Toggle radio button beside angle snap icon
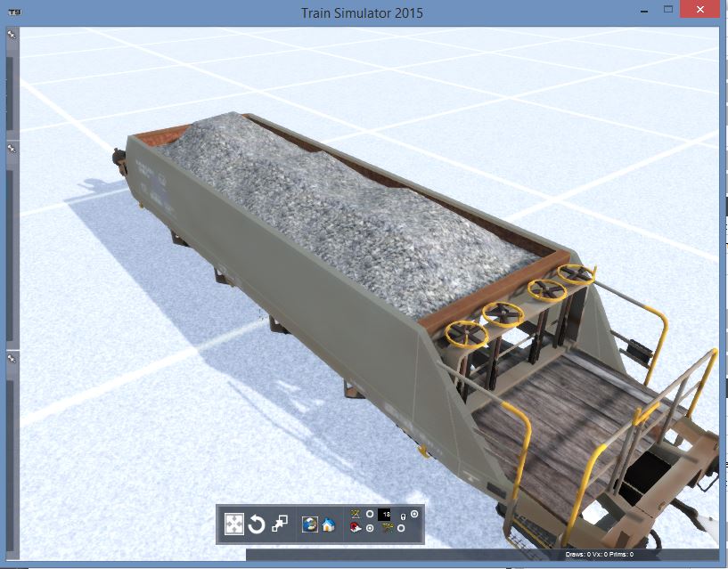The width and height of the screenshot is (728, 569). click(x=370, y=514)
